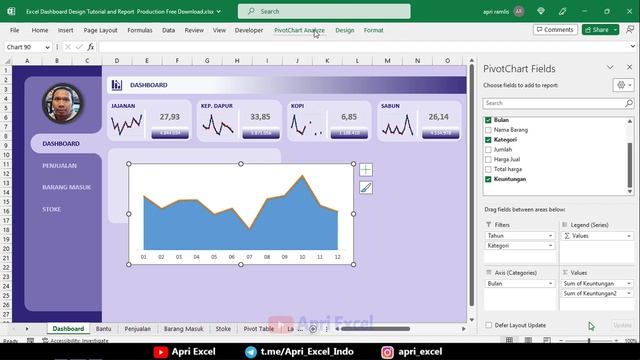Screen dimensions: 640x360
Task: Open the PivotChart Fields pane options chevron
Action: pyautogui.click(x=610, y=67)
